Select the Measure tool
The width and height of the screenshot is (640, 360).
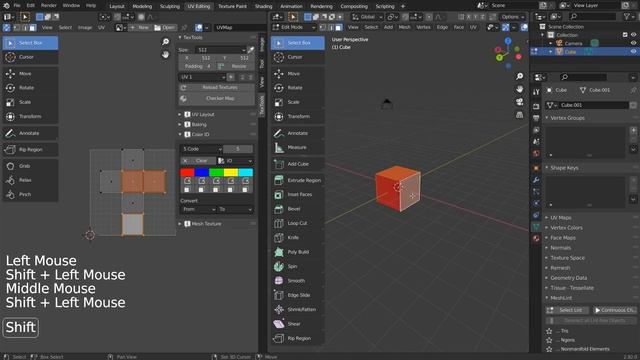click(298, 147)
